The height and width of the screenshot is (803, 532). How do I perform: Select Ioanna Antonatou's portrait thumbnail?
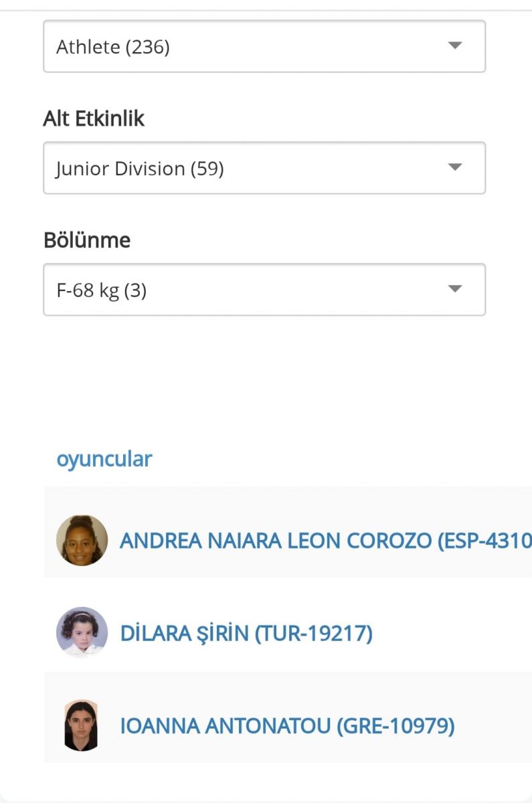(x=82, y=725)
